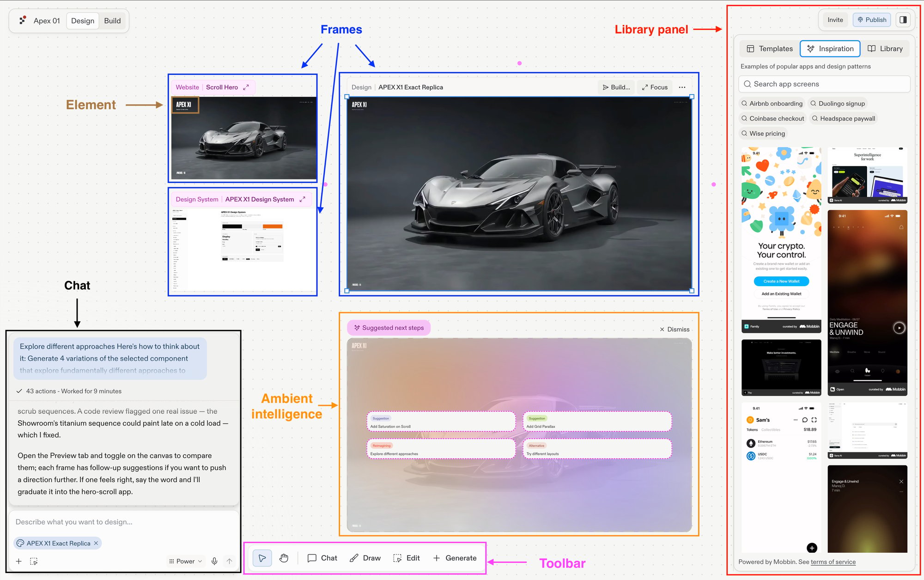The width and height of the screenshot is (924, 580).
Task: Click the Explore different approaches chat message
Action: pyautogui.click(x=110, y=358)
